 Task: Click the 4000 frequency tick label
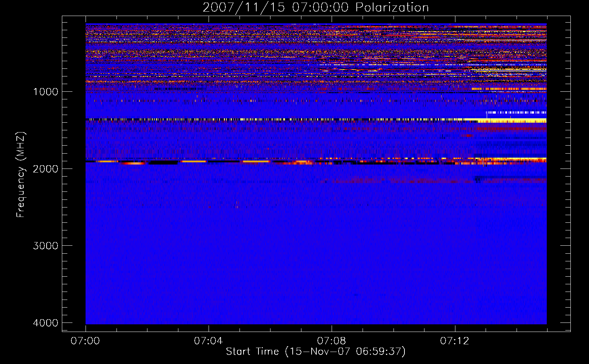click(46, 323)
